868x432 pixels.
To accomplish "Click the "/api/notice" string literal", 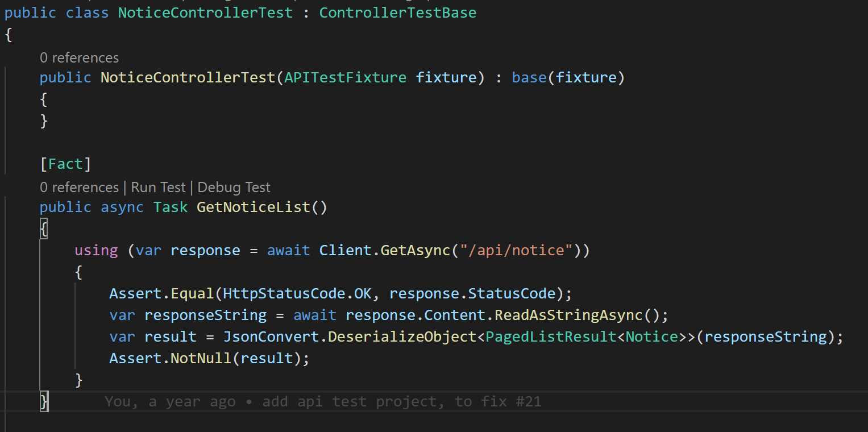I will [x=511, y=251].
